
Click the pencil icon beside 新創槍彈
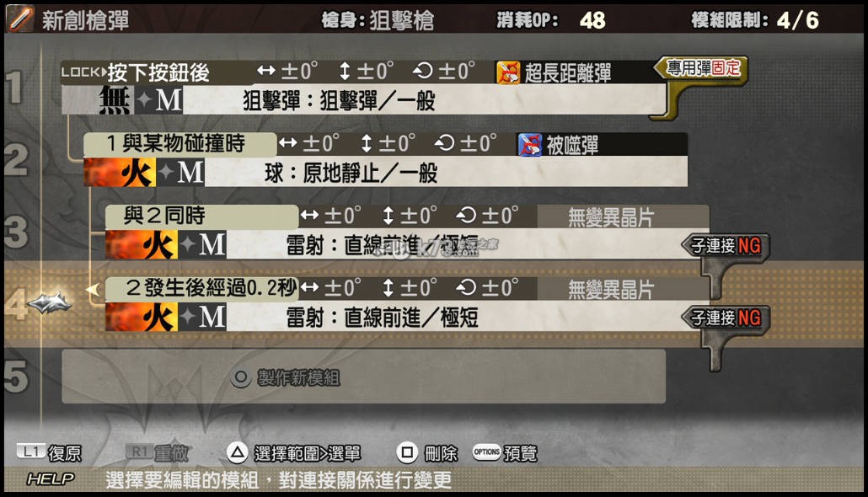[x=20, y=19]
